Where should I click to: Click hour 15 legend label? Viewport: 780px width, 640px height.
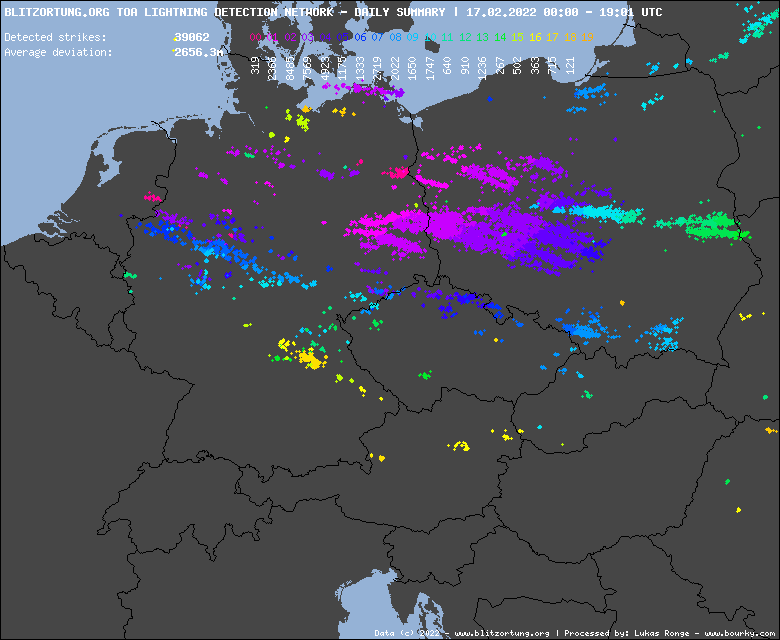click(517, 37)
